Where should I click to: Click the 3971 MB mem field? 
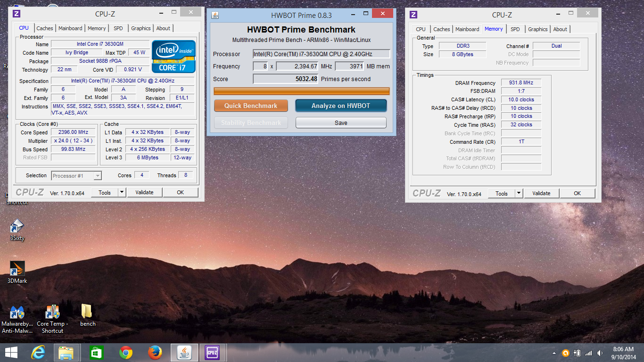click(350, 66)
